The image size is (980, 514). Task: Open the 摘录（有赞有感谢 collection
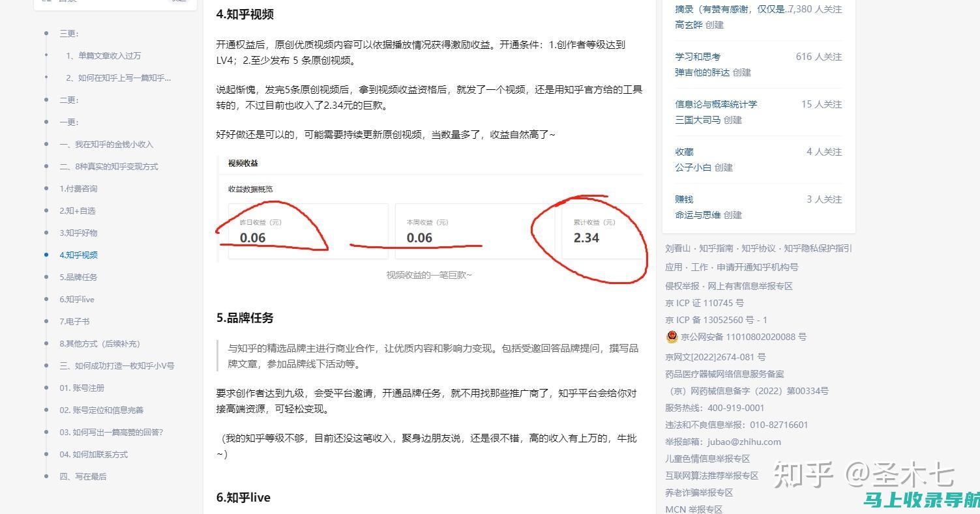[732, 9]
